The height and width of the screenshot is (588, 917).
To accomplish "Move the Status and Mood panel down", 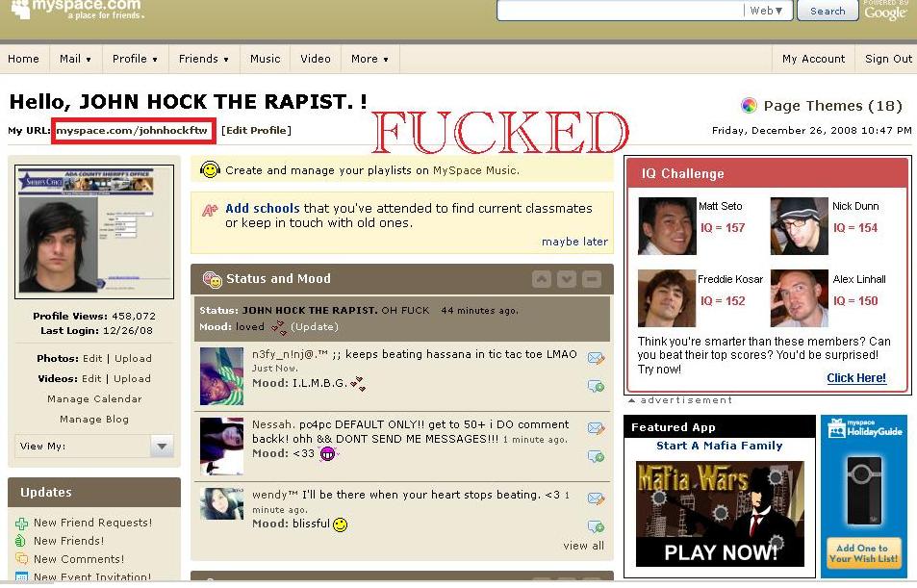I will [566, 279].
